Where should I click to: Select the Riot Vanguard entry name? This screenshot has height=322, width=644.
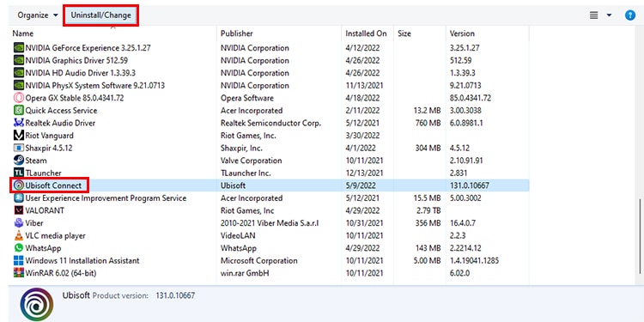click(49, 136)
